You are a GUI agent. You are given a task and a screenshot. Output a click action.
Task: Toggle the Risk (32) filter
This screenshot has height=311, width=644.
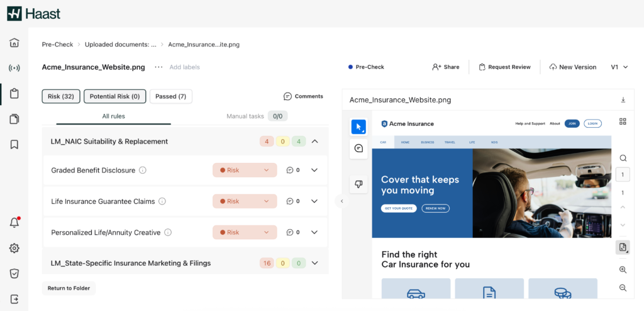61,96
